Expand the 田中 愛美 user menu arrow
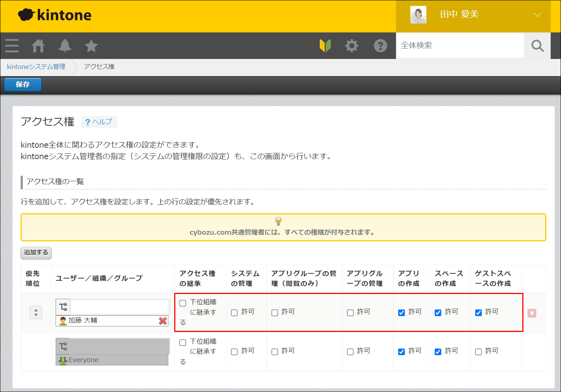561x392 pixels. click(x=537, y=15)
